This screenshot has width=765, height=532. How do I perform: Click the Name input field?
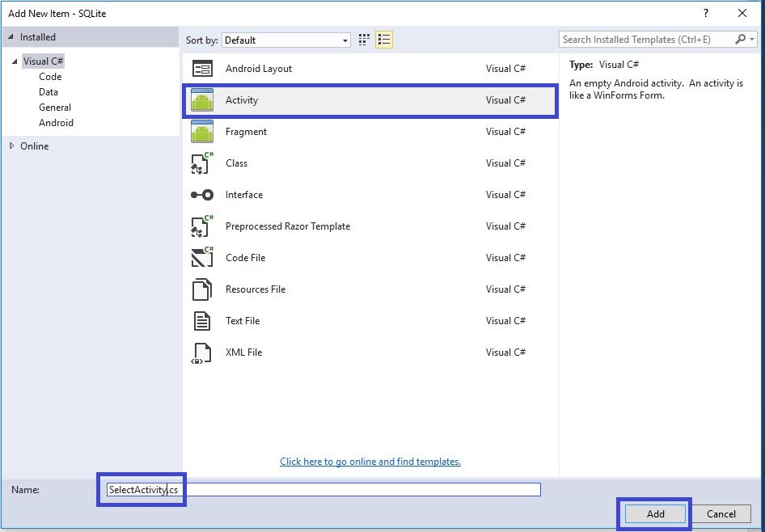pyautogui.click(x=323, y=490)
